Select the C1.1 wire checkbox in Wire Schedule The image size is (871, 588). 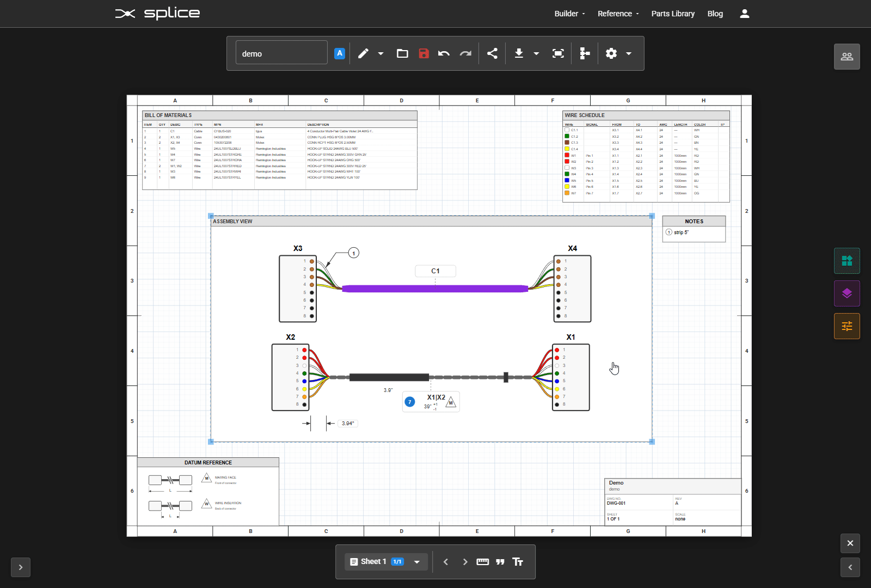tap(567, 130)
